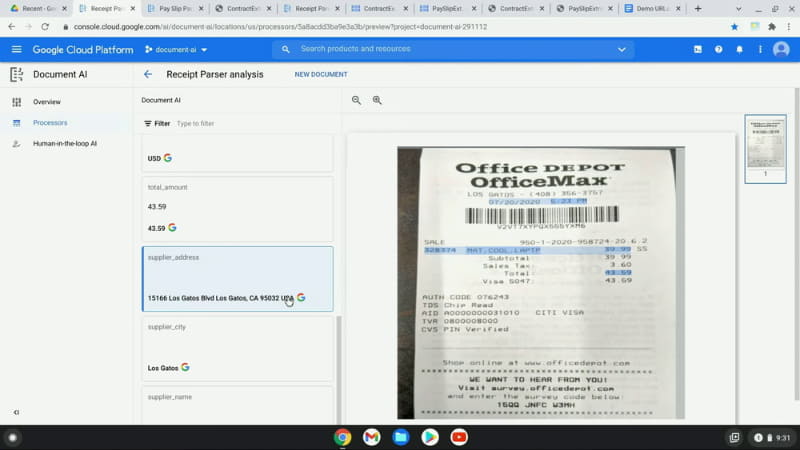Open the system tray clock showing 9:31
The image size is (800, 450).
(x=772, y=438)
